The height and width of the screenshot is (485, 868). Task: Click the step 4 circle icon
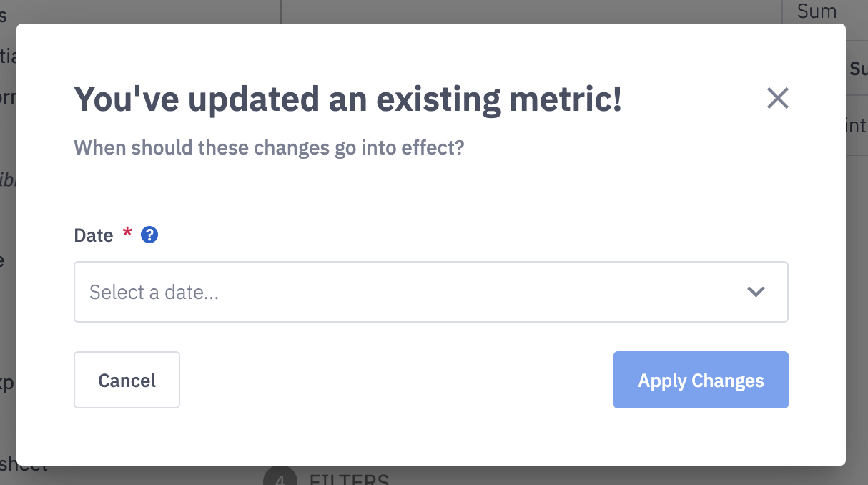click(x=279, y=478)
